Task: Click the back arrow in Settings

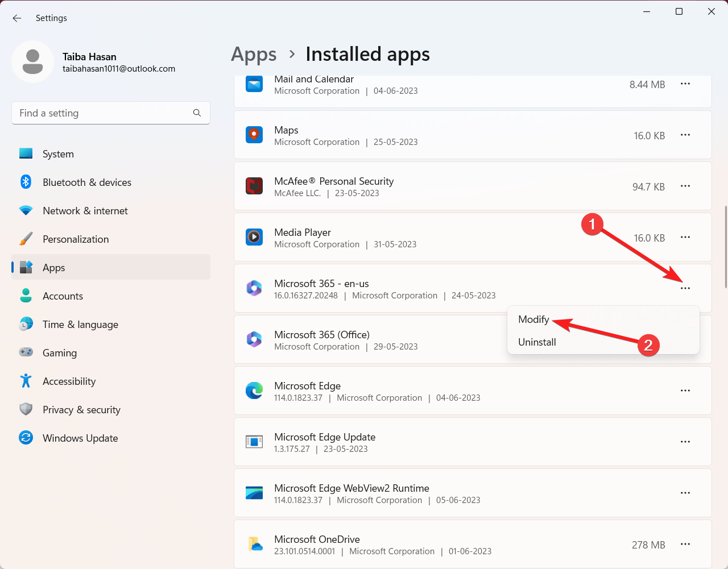Action: pos(16,18)
